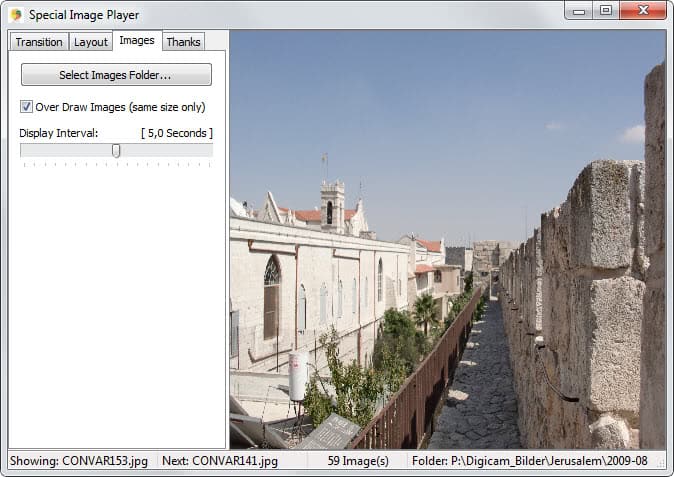
Task: Click the Special Image Player app icon
Action: pyautogui.click(x=16, y=15)
